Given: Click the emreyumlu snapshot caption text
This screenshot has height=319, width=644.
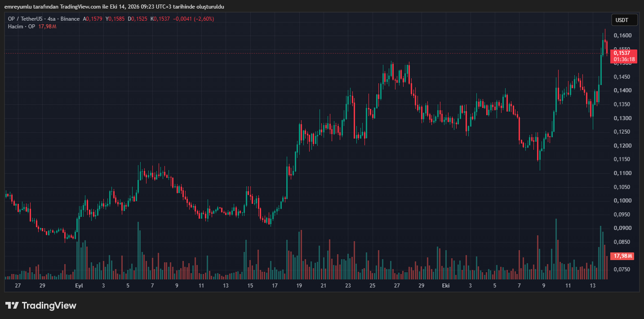Looking at the screenshot, I should click(114, 7).
